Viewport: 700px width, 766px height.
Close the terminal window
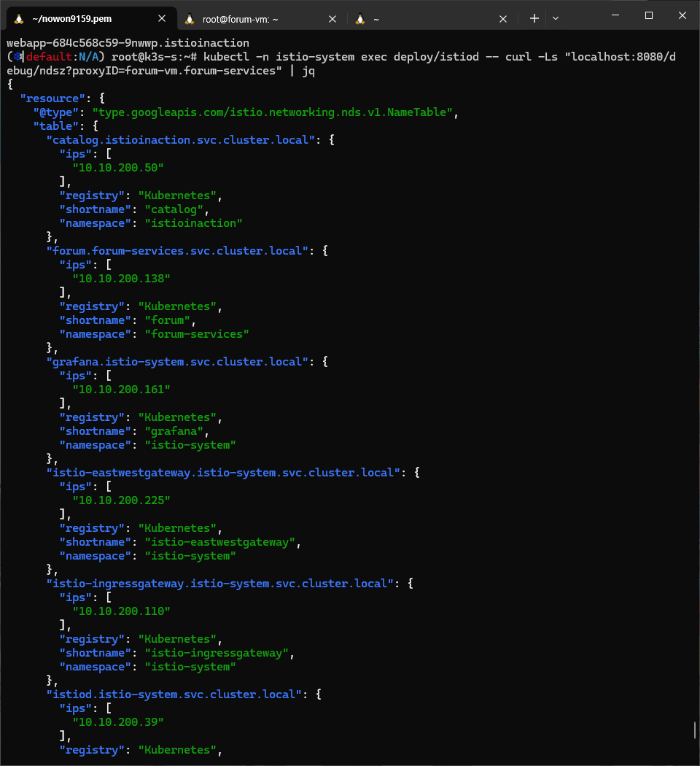tap(682, 15)
